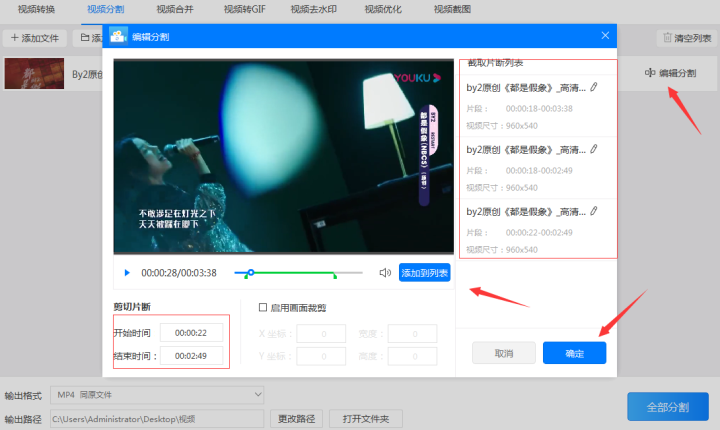Confirm with the 确定 button

[x=574, y=353]
